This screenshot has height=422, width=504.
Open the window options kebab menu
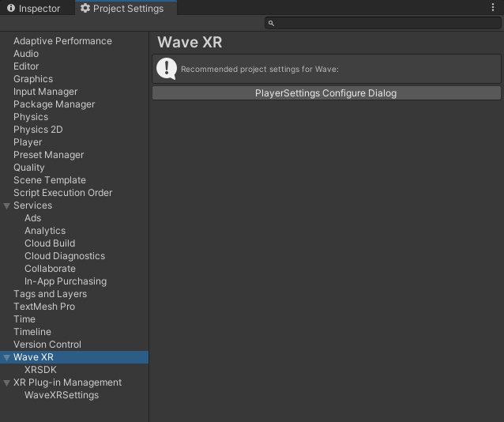click(x=493, y=7)
